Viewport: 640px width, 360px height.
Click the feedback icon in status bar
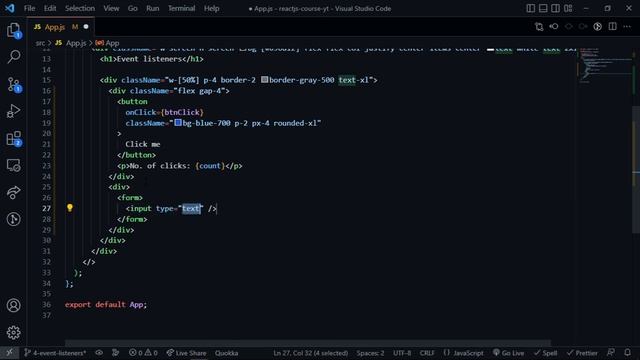[611, 353]
